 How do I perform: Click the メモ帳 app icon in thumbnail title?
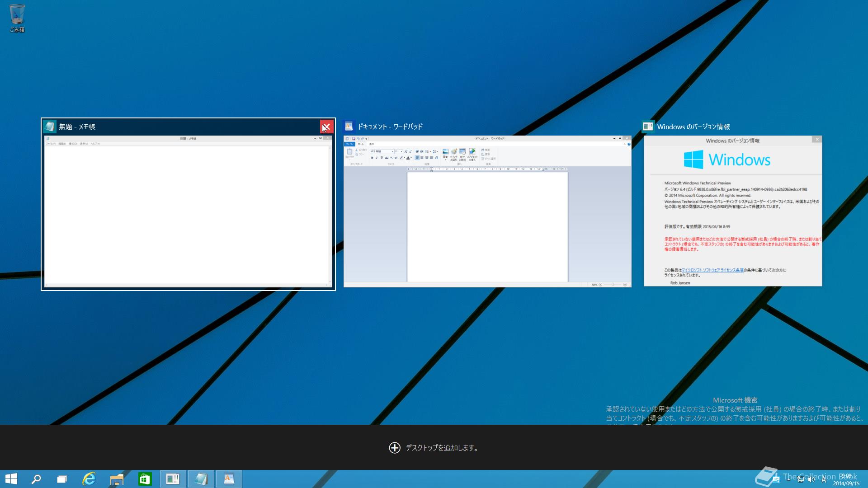click(x=50, y=127)
